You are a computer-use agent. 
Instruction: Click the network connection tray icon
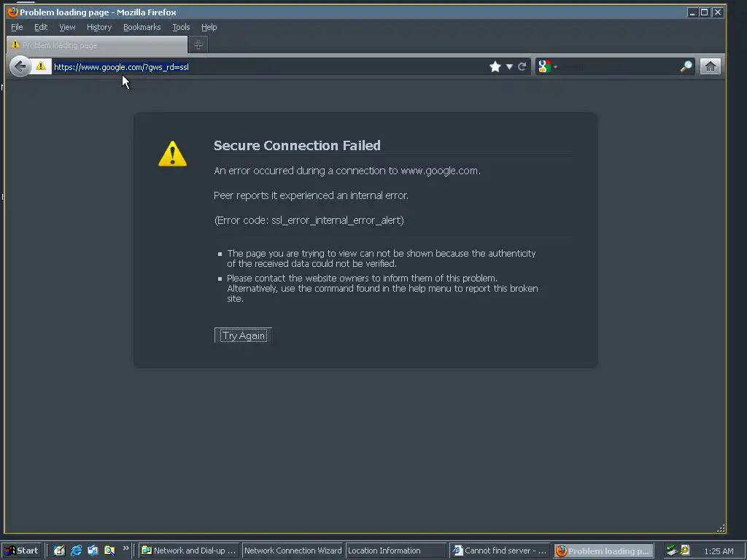[x=672, y=551]
